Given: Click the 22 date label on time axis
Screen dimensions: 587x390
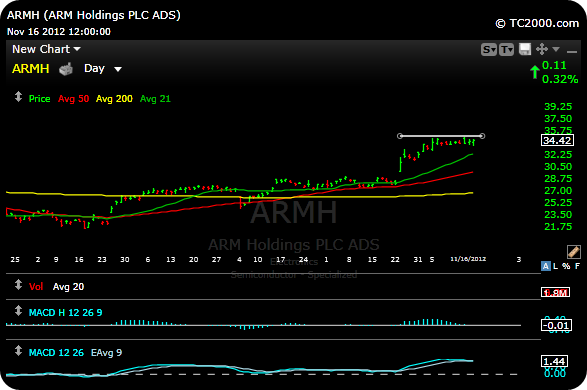Looking at the screenshot, I should pos(395,259).
